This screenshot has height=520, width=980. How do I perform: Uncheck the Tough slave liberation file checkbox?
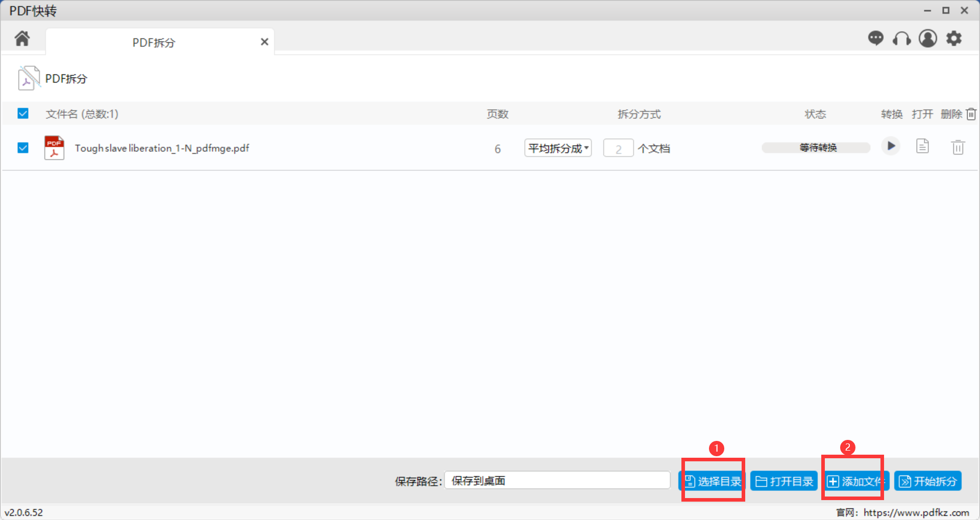(x=23, y=148)
